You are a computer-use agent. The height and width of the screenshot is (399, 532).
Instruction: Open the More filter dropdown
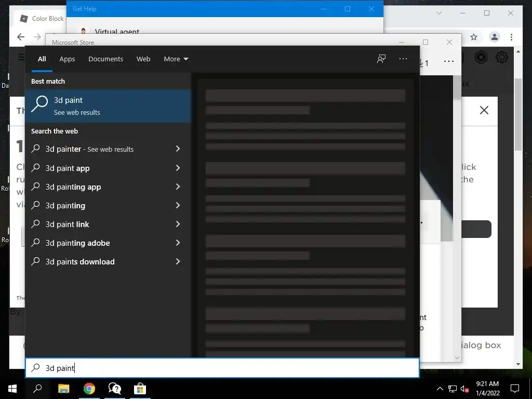[176, 59]
